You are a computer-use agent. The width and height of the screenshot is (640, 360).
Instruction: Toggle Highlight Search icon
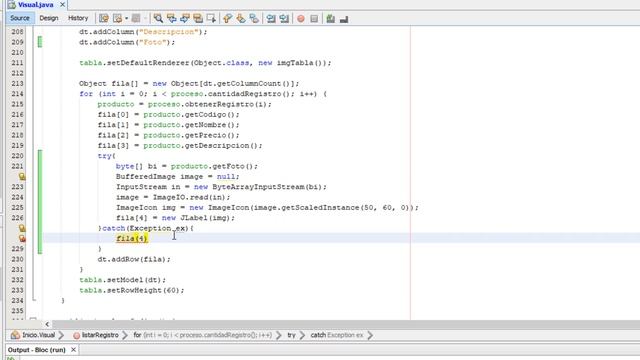[198, 18]
